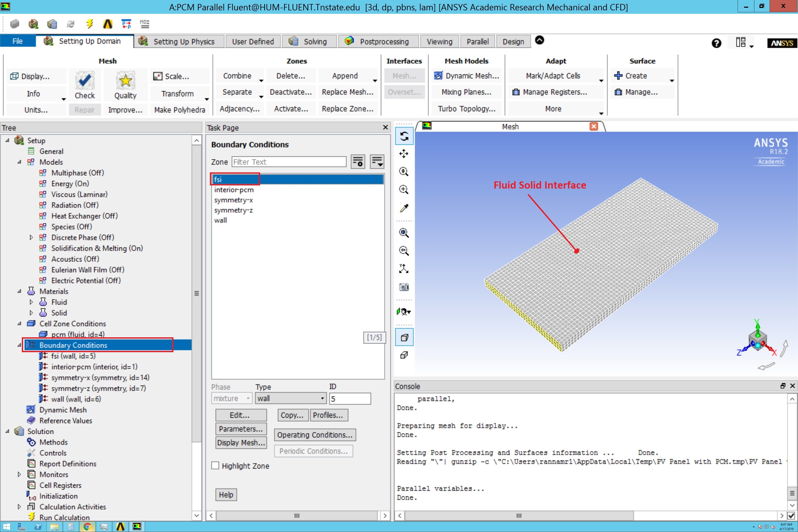Close the Mesh graphics tab
The image size is (798, 532).
(594, 127)
